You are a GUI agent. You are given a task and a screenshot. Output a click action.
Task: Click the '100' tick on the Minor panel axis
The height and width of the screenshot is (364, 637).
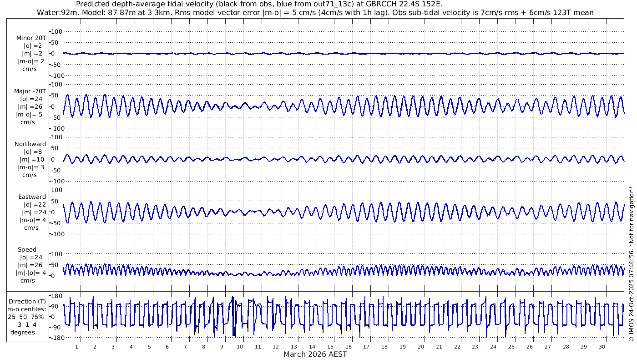(x=57, y=31)
